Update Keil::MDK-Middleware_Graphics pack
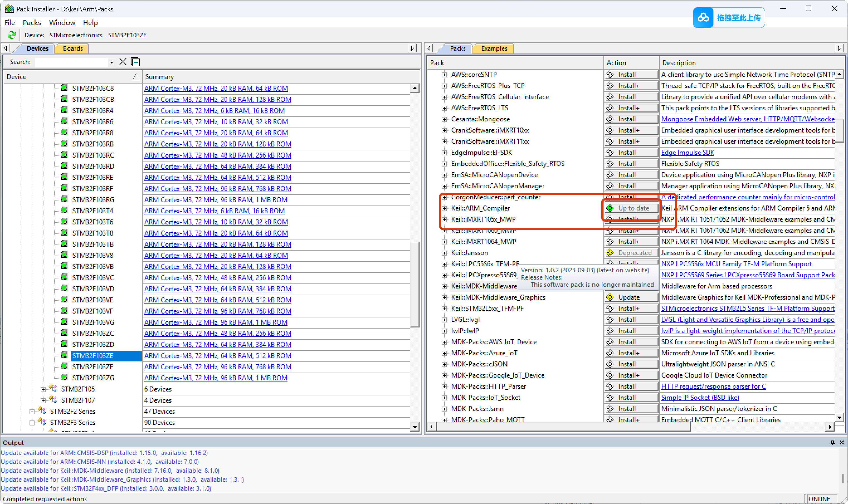 point(631,297)
